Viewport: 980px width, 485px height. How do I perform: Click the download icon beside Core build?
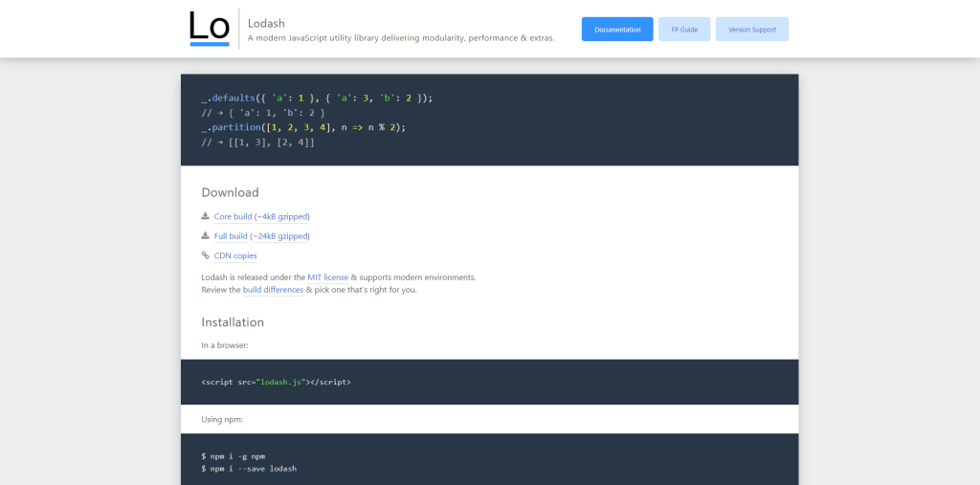(x=205, y=216)
